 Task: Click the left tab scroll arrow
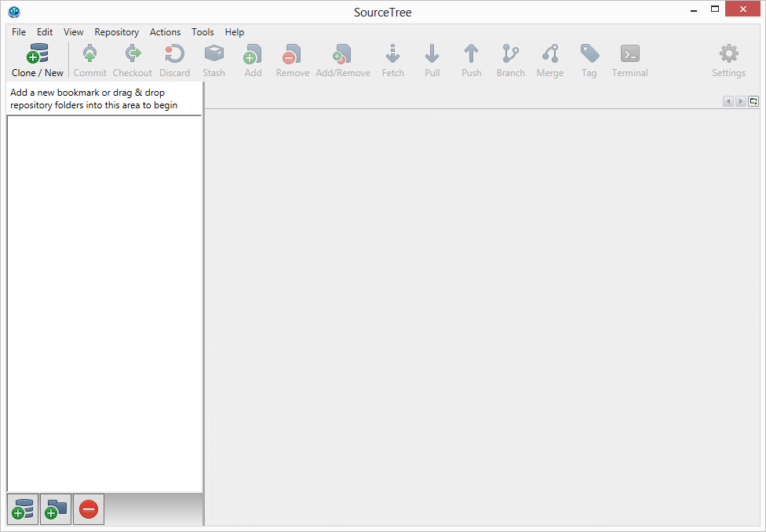point(728,101)
